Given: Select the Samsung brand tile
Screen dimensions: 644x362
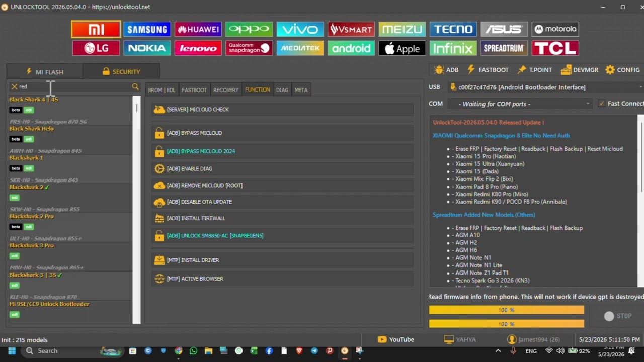Looking at the screenshot, I should tap(147, 29).
